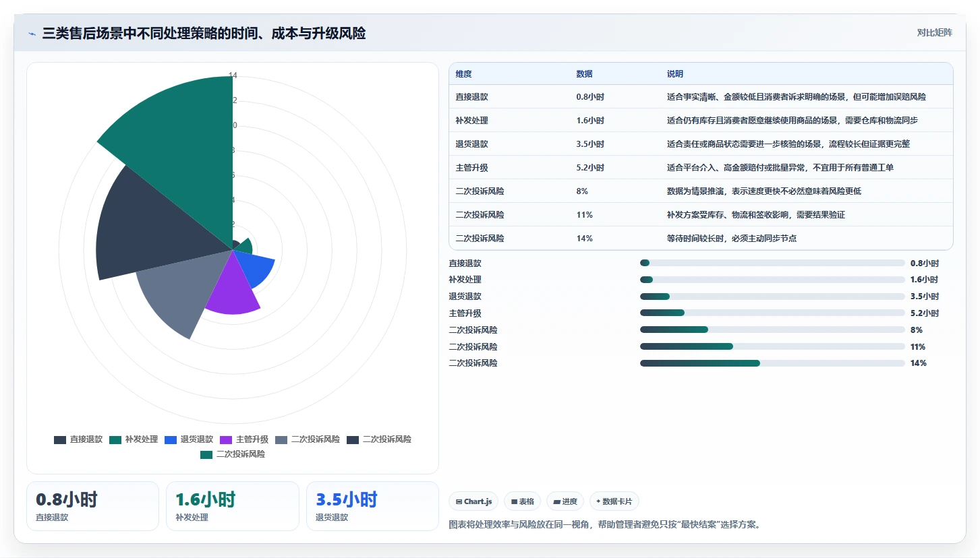This screenshot has height=558, width=980.
Task: Open the 1.6小时 补发处理 data card
Action: click(233, 506)
